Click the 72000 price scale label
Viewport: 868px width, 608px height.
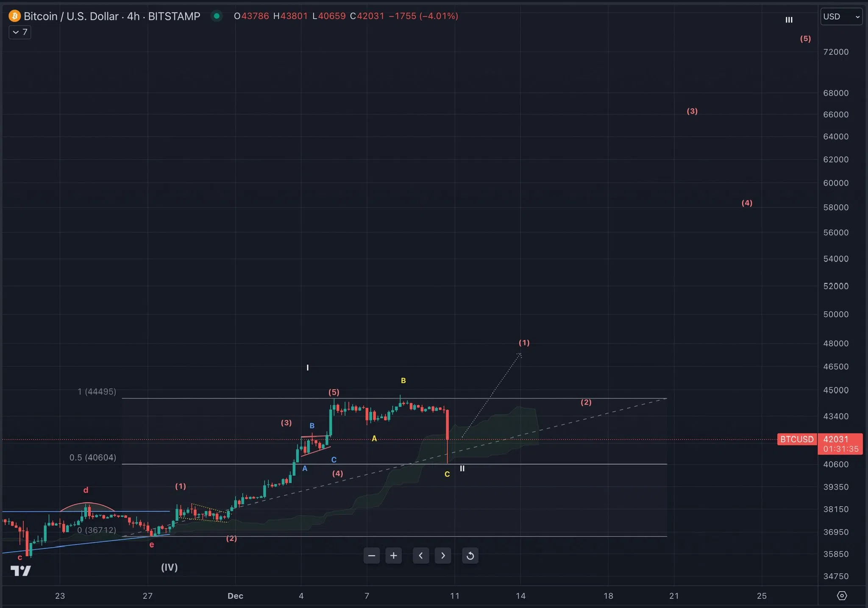835,52
